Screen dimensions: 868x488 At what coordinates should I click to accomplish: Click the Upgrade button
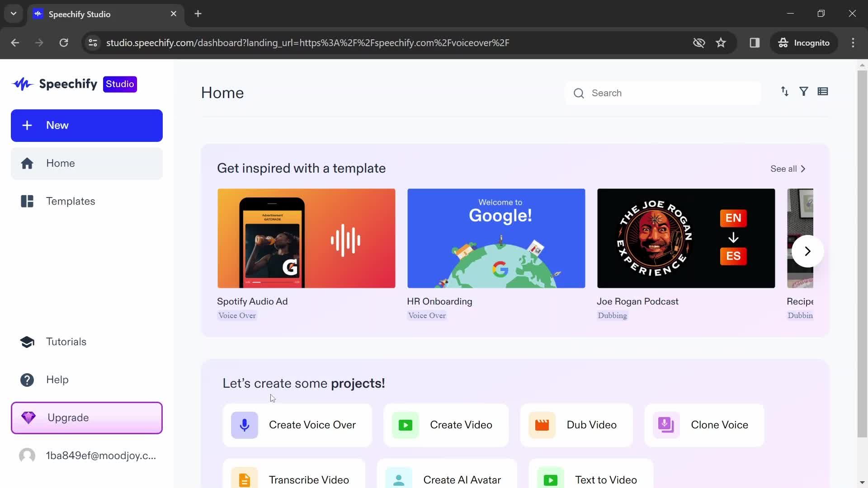coord(87,418)
